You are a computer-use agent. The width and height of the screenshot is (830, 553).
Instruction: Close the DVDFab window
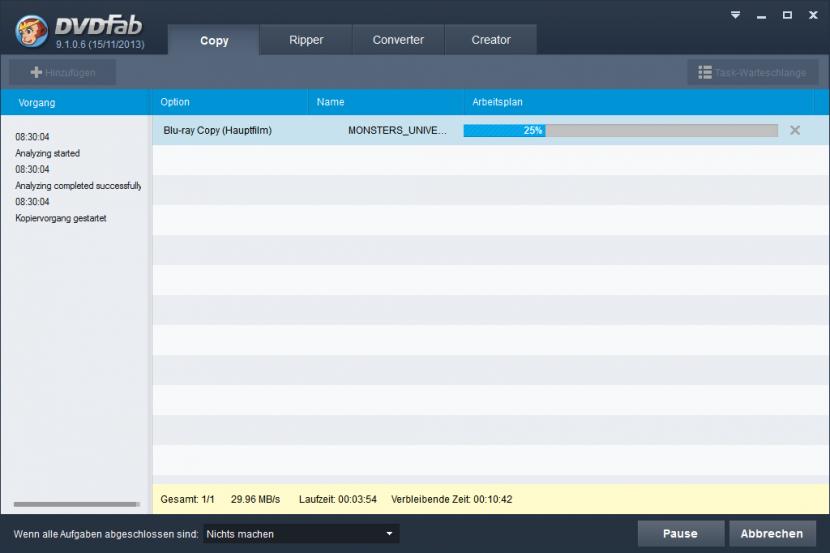812,15
